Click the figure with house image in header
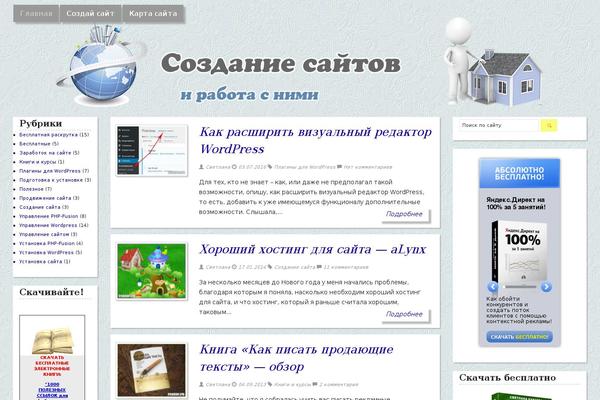Image resolution: width=600 pixels, height=400 pixels. pos(493,62)
